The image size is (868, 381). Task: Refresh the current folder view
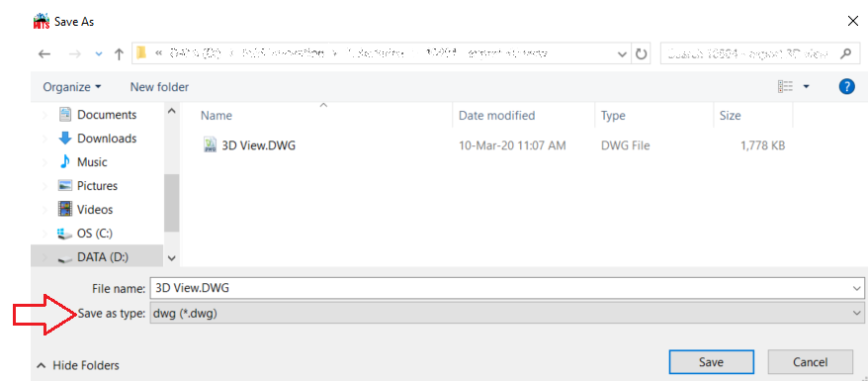[x=641, y=53]
